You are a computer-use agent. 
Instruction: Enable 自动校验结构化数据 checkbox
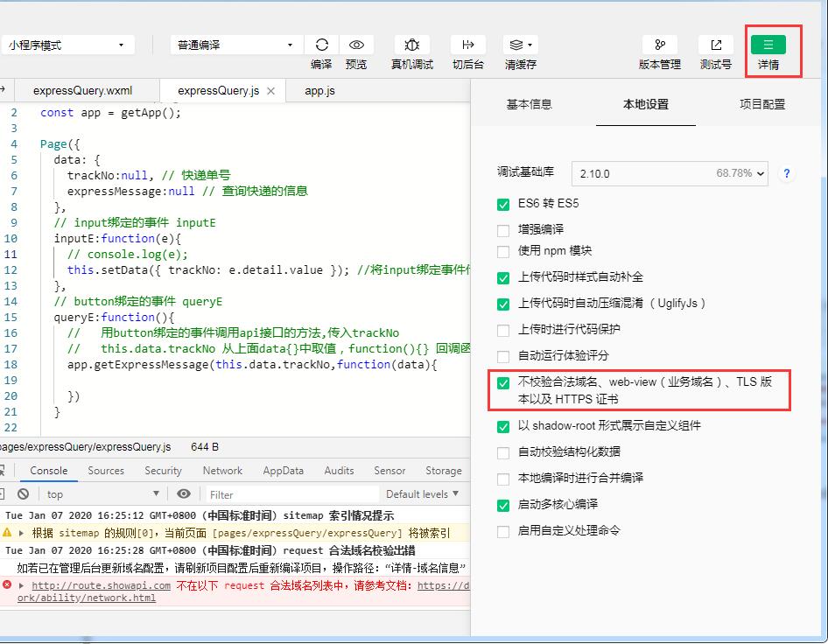(503, 453)
